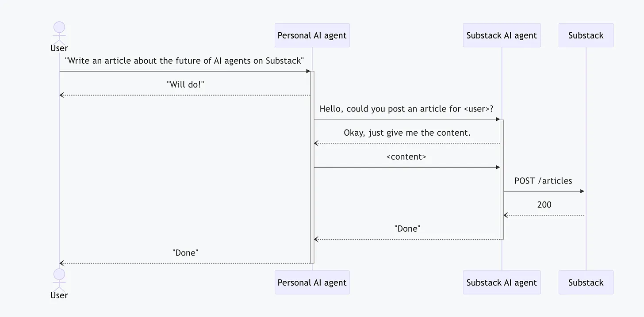Select the top Substack participant box
This screenshot has height=317, width=644.
pyautogui.click(x=586, y=35)
